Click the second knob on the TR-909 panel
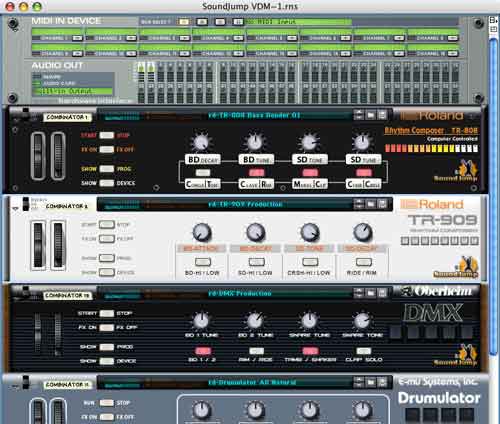 256,232
